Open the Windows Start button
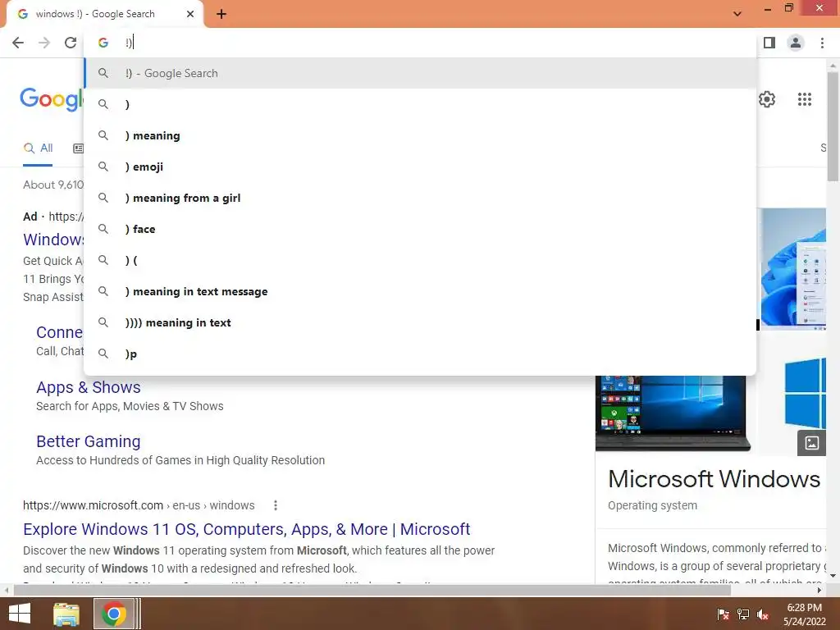 [20, 614]
